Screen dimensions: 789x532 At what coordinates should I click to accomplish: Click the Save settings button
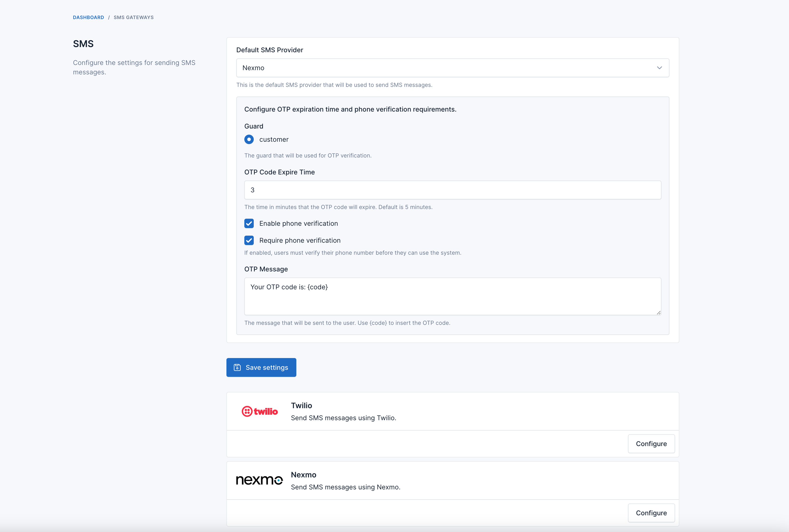point(261,367)
